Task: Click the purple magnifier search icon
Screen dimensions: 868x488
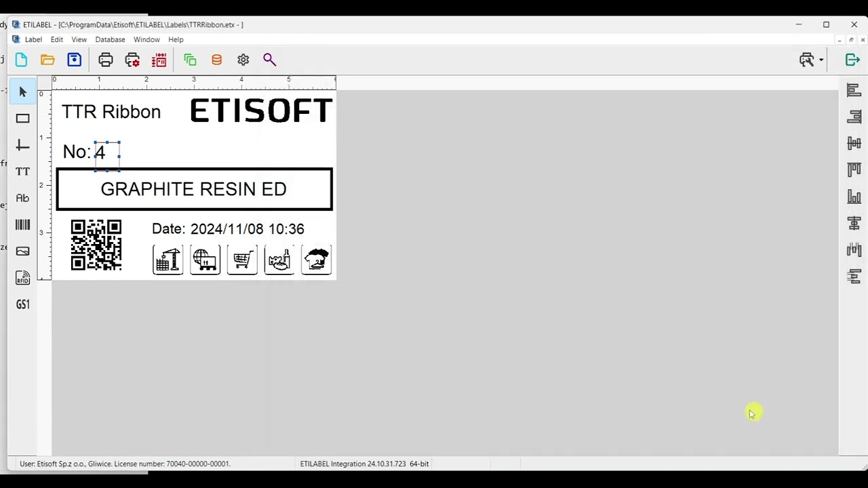Action: (x=270, y=60)
